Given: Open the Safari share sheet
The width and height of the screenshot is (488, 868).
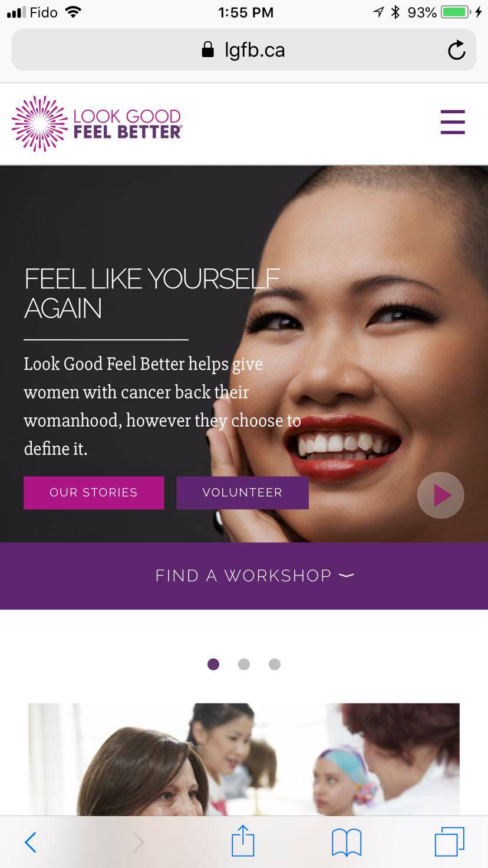Looking at the screenshot, I should pos(243,840).
